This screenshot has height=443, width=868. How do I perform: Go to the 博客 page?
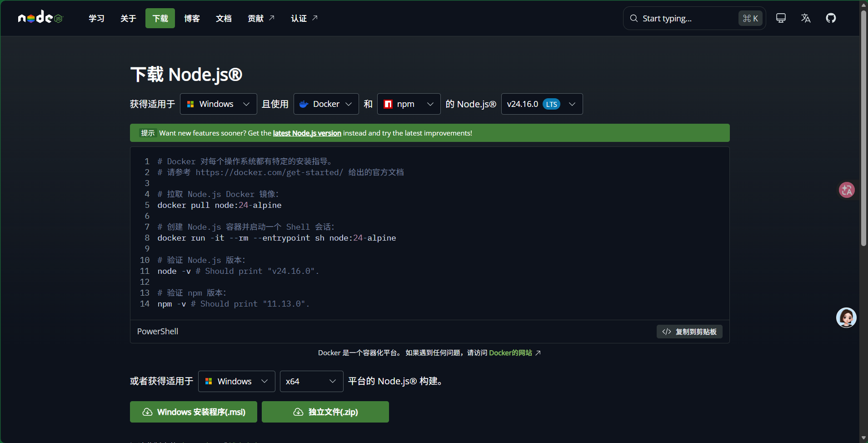click(x=192, y=18)
